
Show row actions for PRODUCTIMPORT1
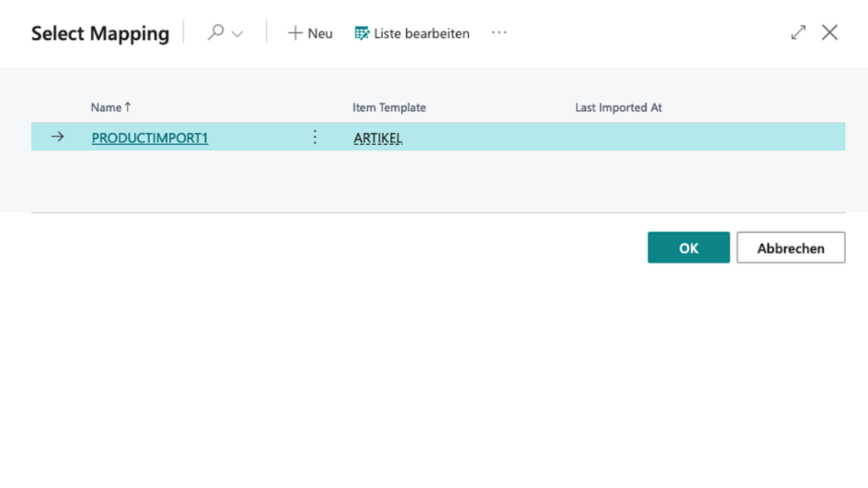pos(315,137)
